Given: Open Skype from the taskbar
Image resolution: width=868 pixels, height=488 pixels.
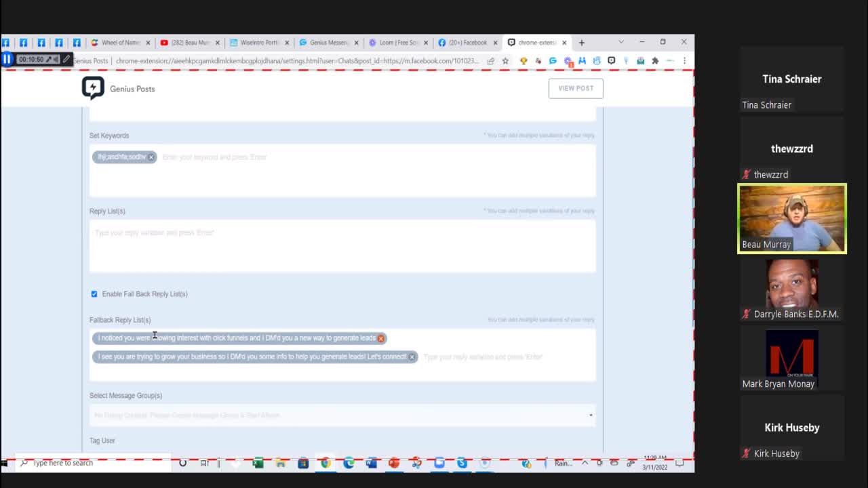Looking at the screenshot, I should pos(462,463).
